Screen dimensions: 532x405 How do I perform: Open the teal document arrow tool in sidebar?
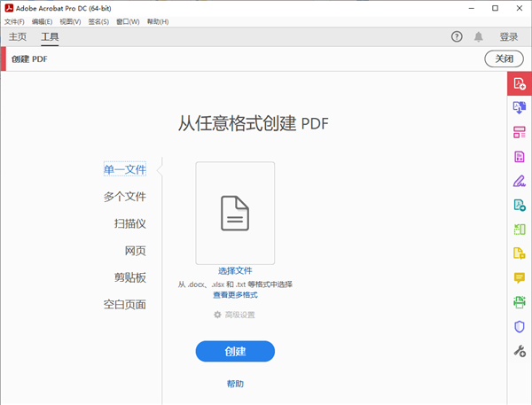point(519,206)
